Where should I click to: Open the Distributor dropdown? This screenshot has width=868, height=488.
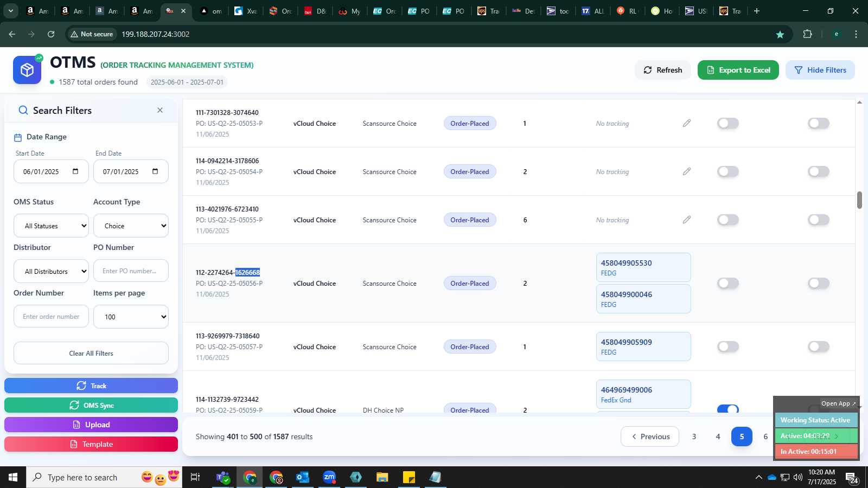[x=51, y=271]
